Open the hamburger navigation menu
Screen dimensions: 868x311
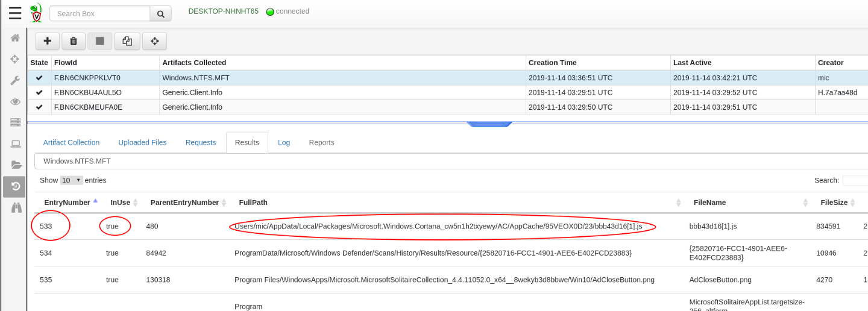pos(15,13)
